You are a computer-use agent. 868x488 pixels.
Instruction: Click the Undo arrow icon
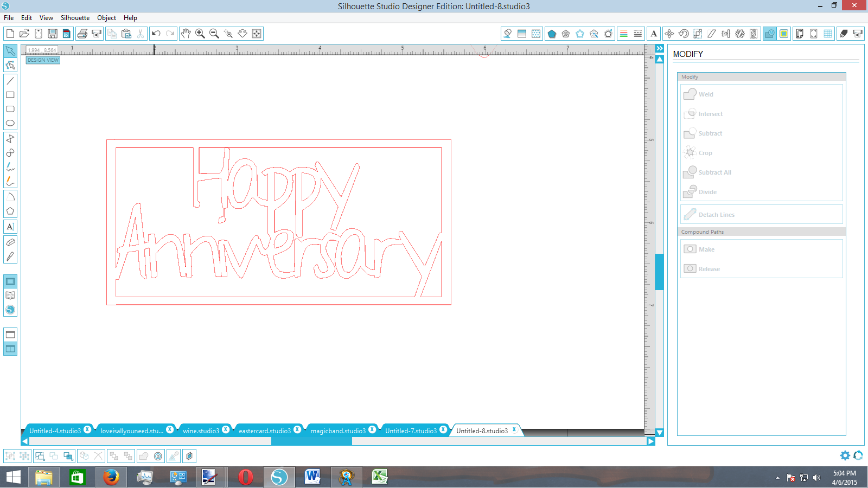pyautogui.click(x=156, y=34)
